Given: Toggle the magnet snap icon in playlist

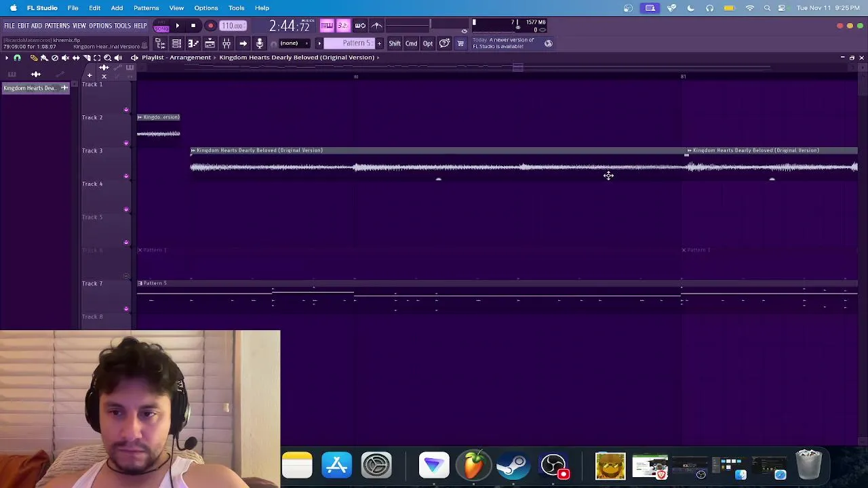Looking at the screenshot, I should (x=17, y=58).
